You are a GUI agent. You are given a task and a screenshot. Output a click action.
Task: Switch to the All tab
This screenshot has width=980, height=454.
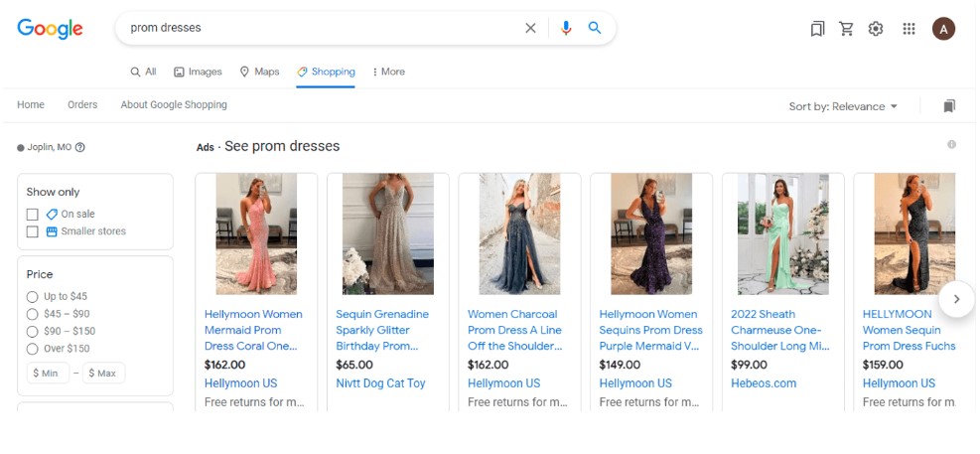tap(143, 72)
